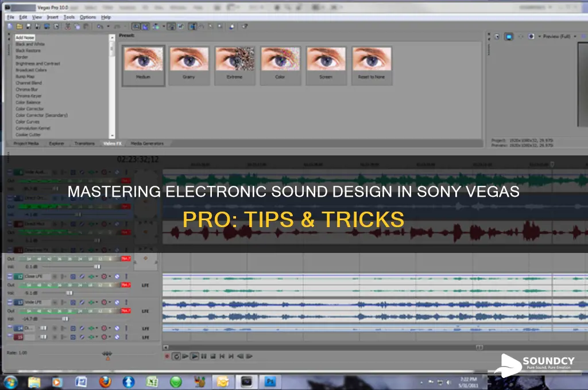Redo action using toolbar icon
This screenshot has width=588, height=390.
pos(117,26)
